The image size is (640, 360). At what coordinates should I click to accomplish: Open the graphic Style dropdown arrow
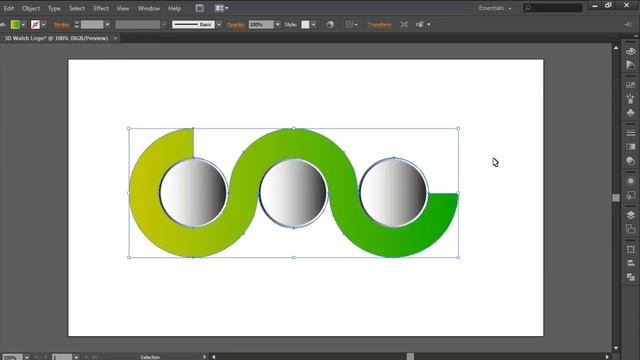click(x=313, y=24)
